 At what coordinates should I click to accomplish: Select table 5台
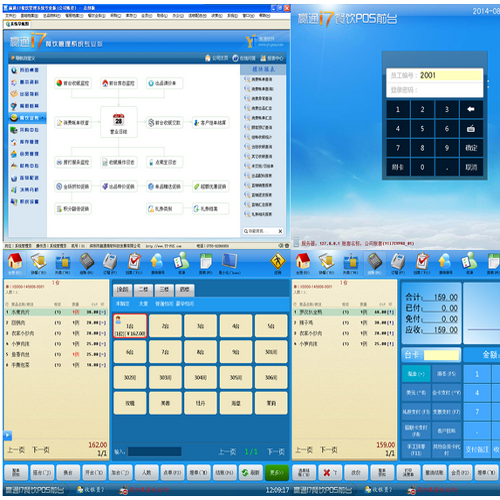(271, 326)
